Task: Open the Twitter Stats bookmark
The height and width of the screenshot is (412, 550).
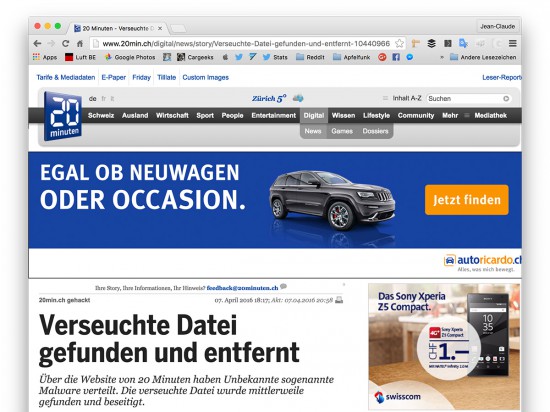Action: coord(275,57)
